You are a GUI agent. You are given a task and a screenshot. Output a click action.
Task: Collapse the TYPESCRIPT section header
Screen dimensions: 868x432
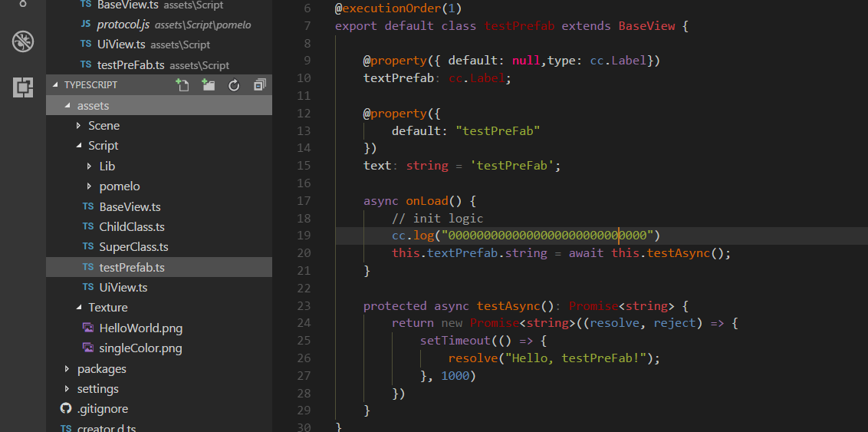(x=159, y=84)
